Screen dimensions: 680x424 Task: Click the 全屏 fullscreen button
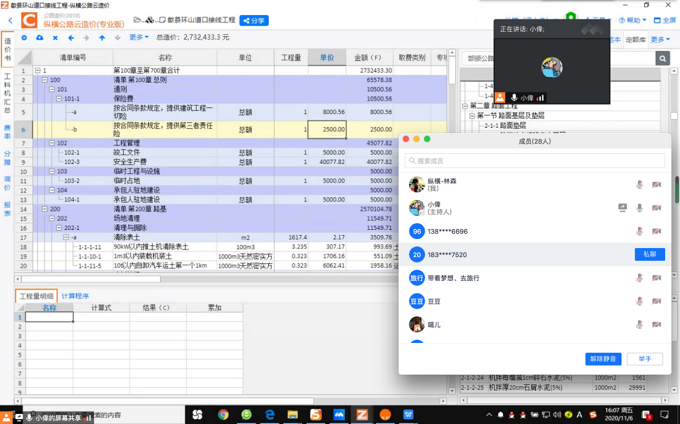[x=664, y=20]
